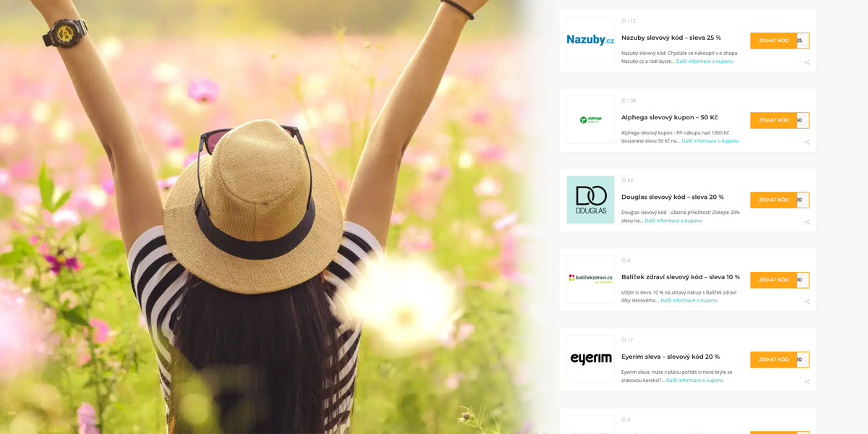Viewport: 868px width, 434px height.
Task: Click the usage count icon showing 17
Action: (624, 340)
